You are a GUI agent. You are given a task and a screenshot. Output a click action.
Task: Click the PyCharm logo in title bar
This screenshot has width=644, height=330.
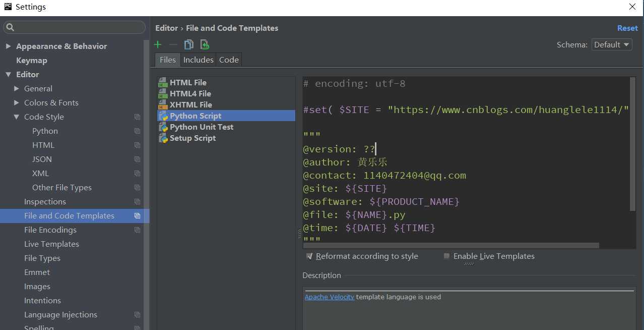click(8, 7)
